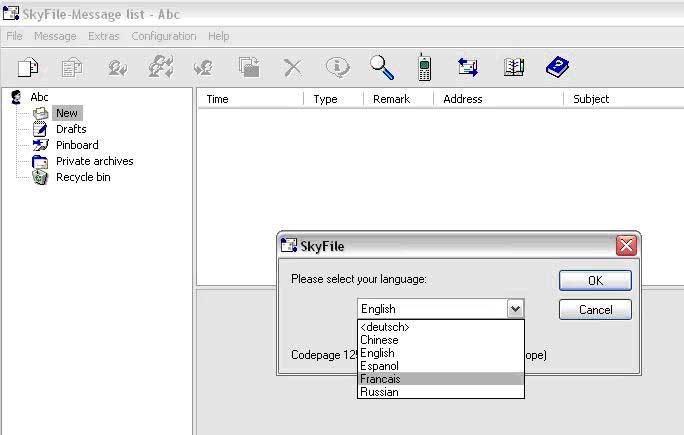Sort by the Remark column header
The width and height of the screenshot is (684, 435).
click(x=399, y=99)
